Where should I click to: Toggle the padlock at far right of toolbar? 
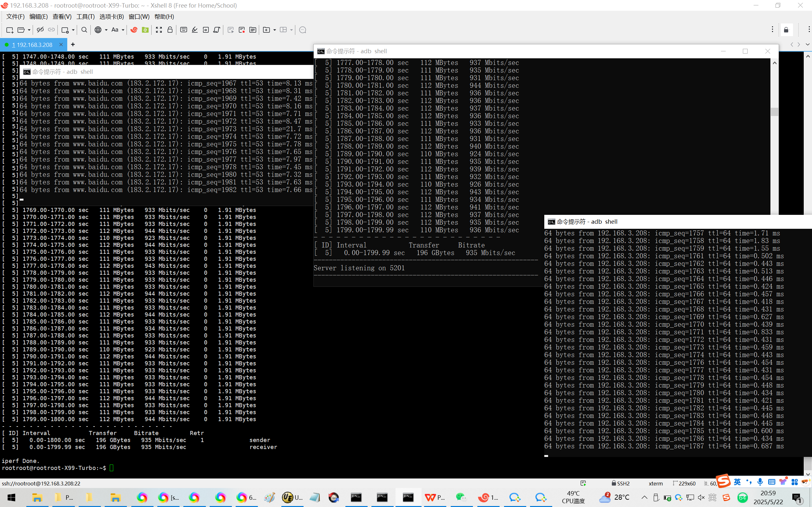786,30
